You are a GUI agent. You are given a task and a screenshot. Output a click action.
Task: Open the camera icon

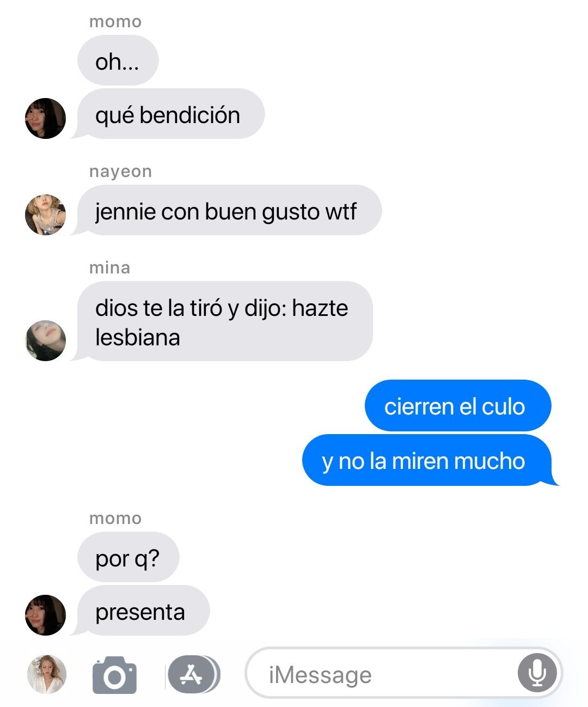114,675
